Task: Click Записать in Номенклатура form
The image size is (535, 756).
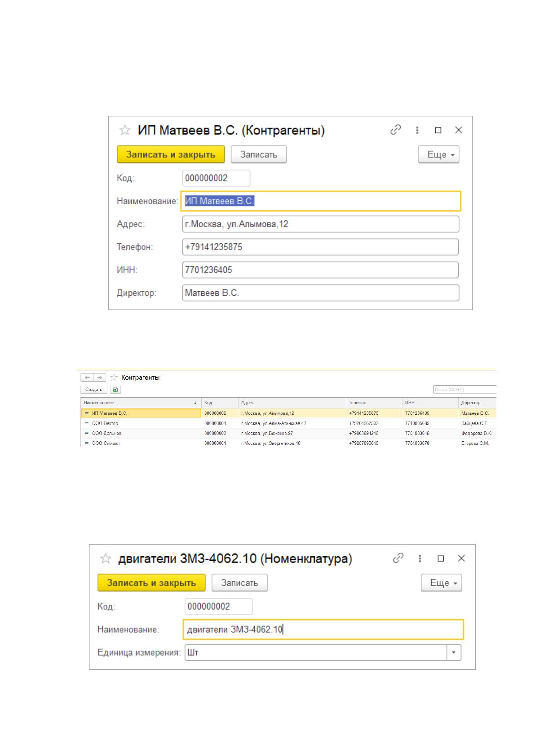Action: click(239, 583)
